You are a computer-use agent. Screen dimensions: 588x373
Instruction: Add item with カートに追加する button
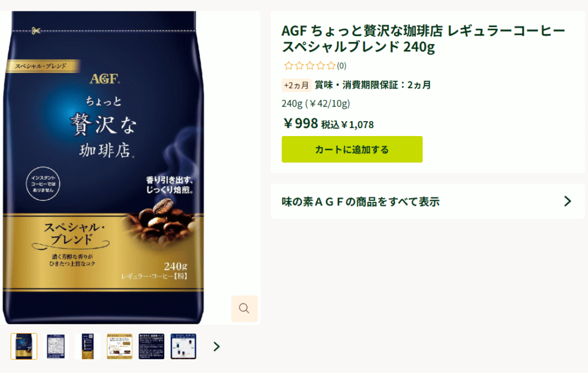pyautogui.click(x=352, y=149)
